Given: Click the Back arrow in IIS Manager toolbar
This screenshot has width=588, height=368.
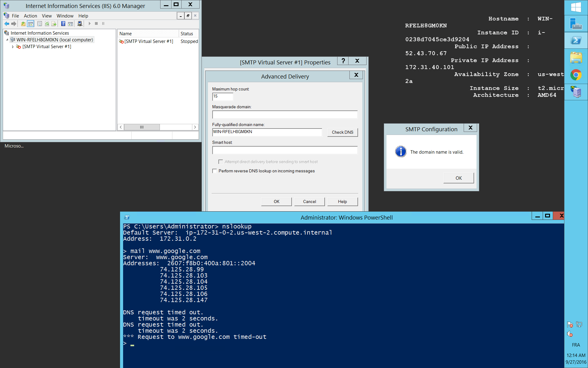Looking at the screenshot, I should click(x=7, y=24).
